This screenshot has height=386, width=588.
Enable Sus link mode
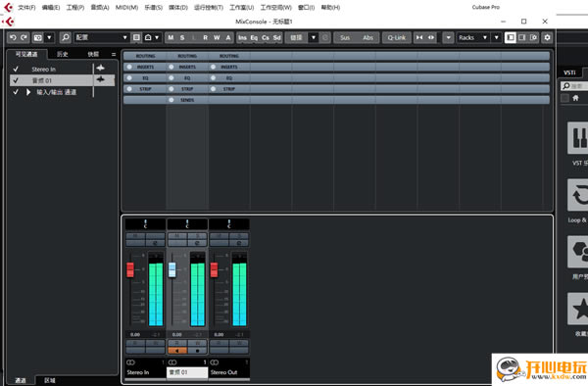click(x=345, y=37)
